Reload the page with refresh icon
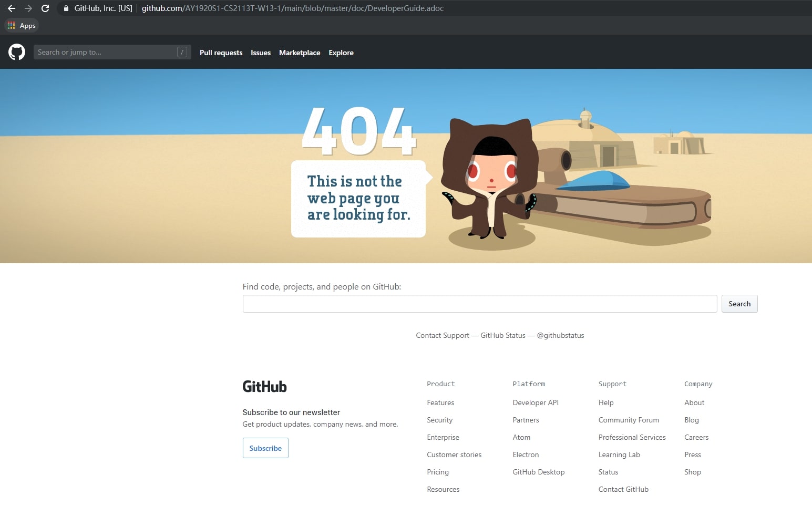Screen dimensions: 812x506 [x=45, y=8]
